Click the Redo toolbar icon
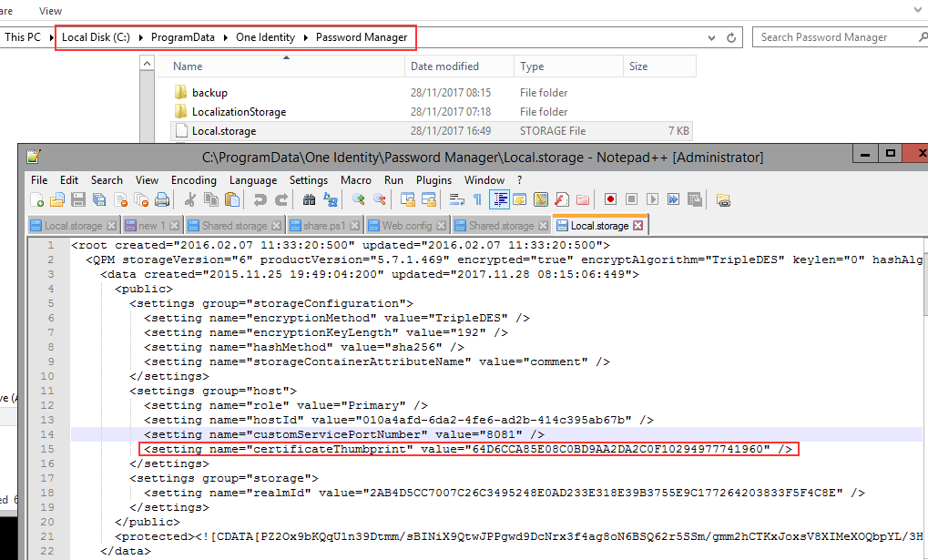Screen dimensions: 928x560 click(x=281, y=199)
